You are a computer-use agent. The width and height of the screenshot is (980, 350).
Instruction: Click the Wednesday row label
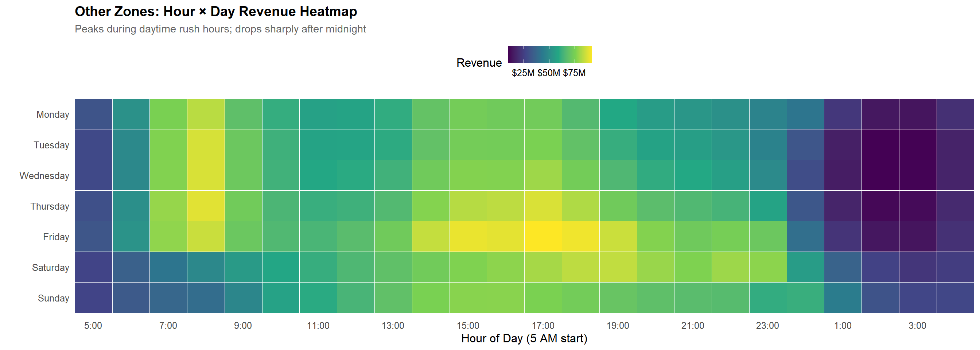coord(44,176)
